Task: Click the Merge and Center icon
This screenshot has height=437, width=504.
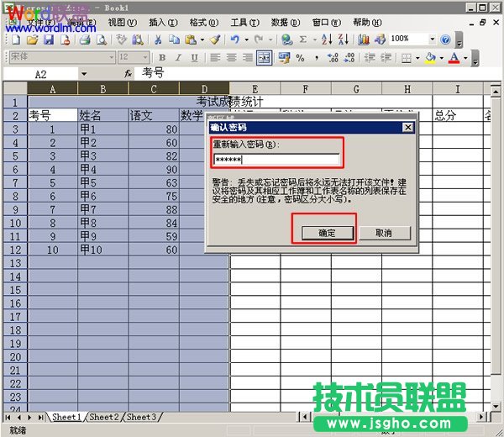Action: pyautogui.click(x=264, y=58)
